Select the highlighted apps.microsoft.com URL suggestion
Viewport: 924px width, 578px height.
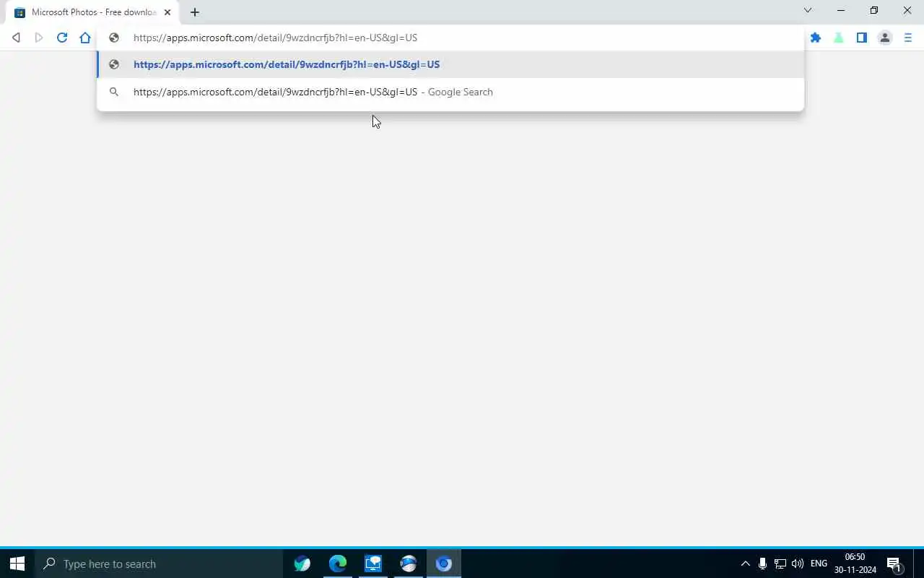pyautogui.click(x=450, y=64)
